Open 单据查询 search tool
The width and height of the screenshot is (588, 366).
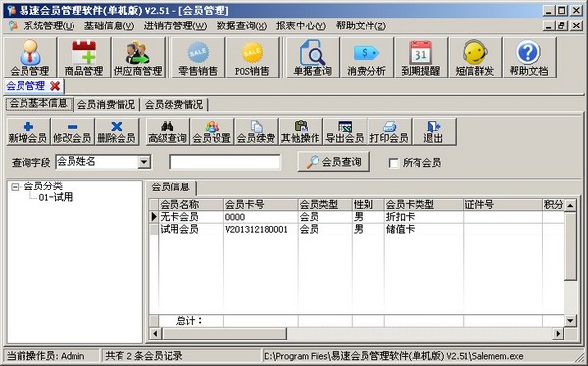pos(313,58)
